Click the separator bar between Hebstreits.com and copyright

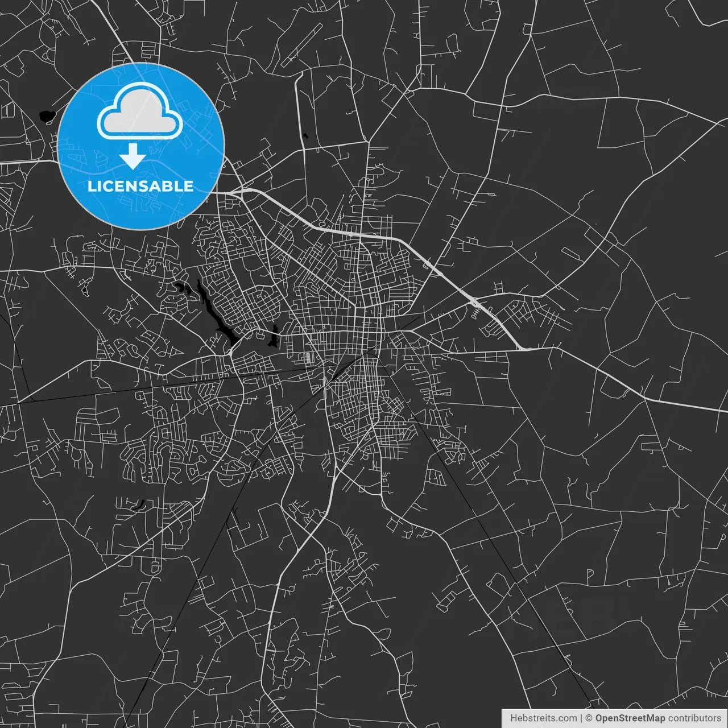click(x=581, y=718)
